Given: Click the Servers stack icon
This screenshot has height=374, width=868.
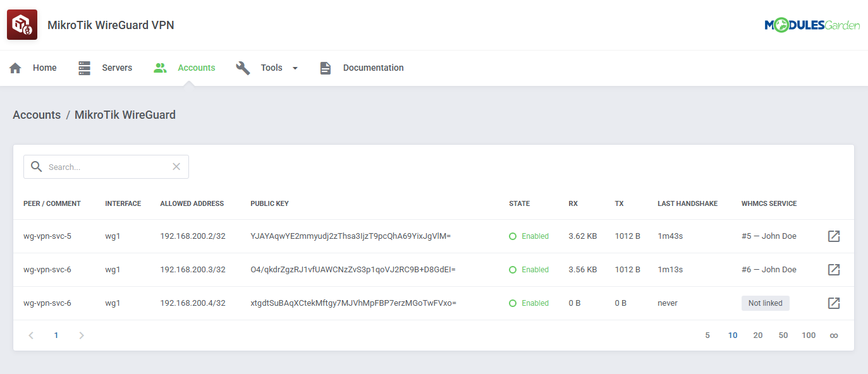Looking at the screenshot, I should click(x=85, y=68).
